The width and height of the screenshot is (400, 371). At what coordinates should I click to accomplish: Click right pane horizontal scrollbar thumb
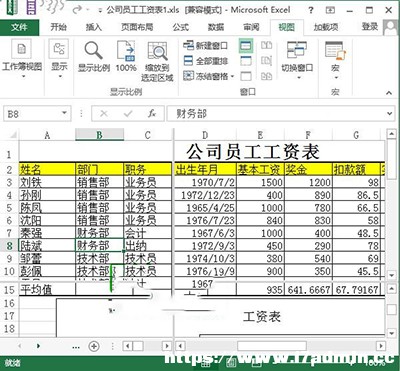tap(272, 346)
